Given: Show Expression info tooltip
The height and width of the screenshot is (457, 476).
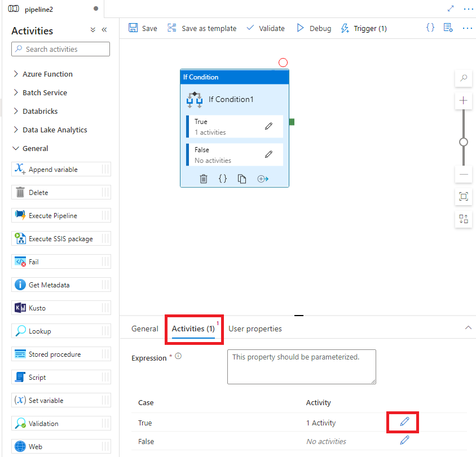Looking at the screenshot, I should (178, 356).
